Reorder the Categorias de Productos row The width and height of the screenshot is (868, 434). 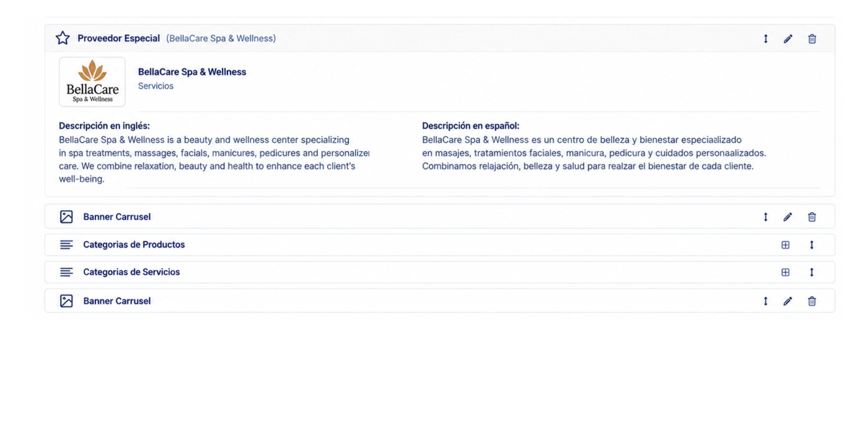pos(812,245)
